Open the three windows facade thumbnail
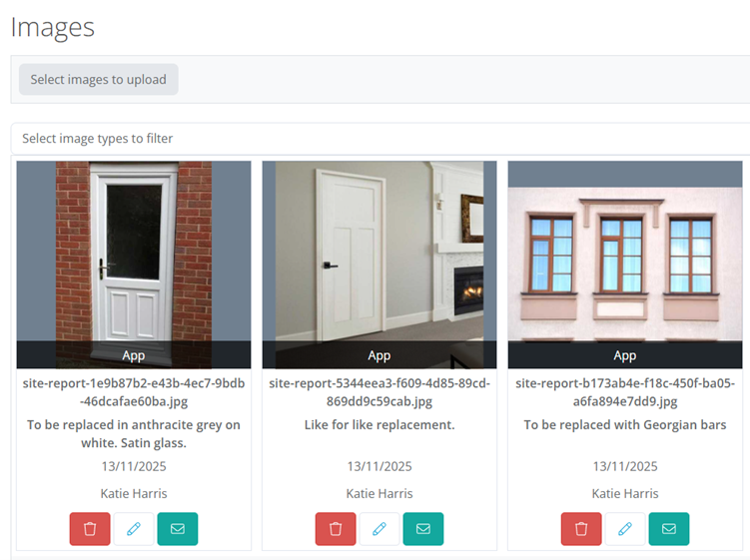 pos(625,252)
